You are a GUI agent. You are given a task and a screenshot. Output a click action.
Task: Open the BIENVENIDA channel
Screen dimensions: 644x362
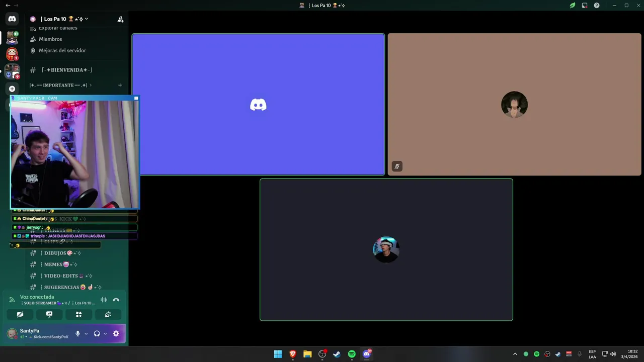pyautogui.click(x=67, y=70)
